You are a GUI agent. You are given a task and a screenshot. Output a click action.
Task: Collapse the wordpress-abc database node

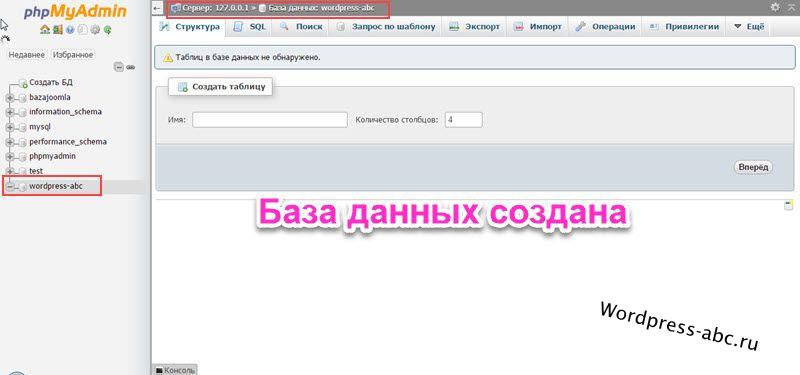point(10,187)
